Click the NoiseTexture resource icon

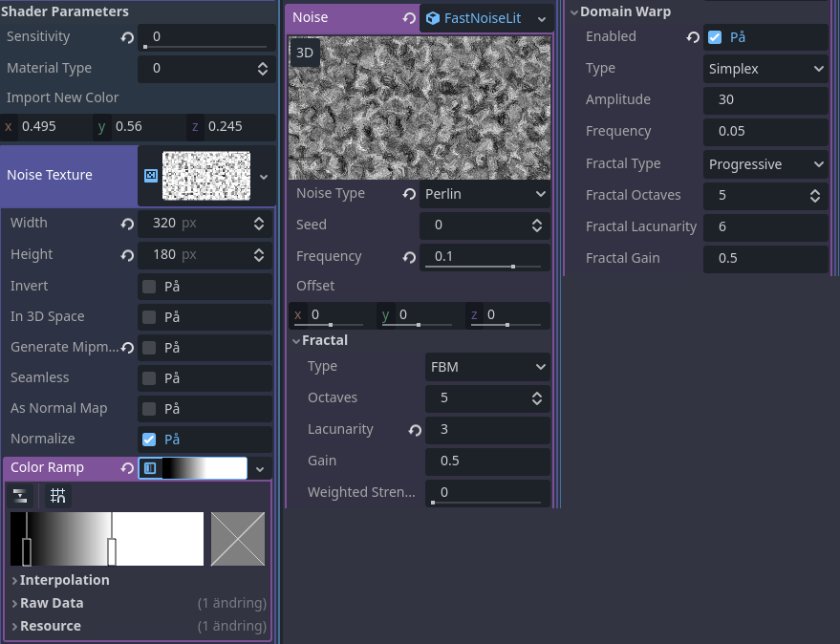pos(151,175)
